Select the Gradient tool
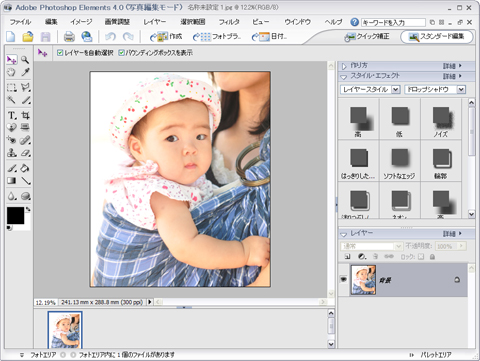 (12, 181)
